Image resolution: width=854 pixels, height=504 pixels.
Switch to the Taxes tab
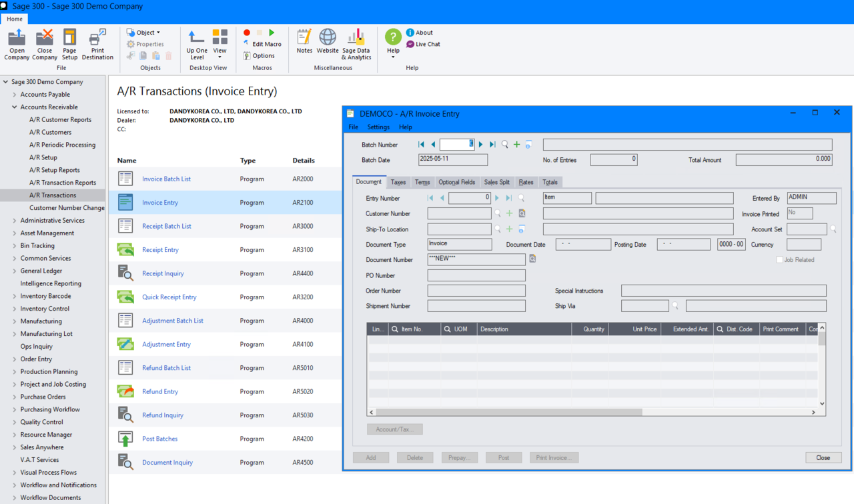click(398, 182)
